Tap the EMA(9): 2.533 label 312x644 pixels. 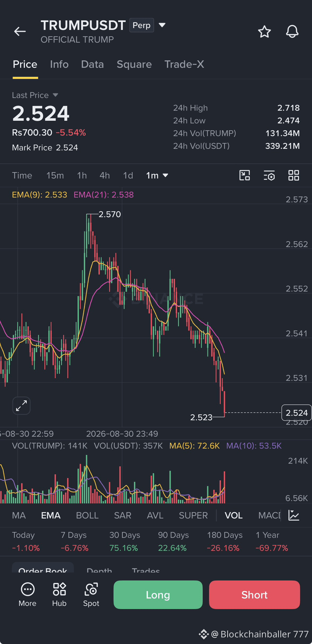coord(40,195)
